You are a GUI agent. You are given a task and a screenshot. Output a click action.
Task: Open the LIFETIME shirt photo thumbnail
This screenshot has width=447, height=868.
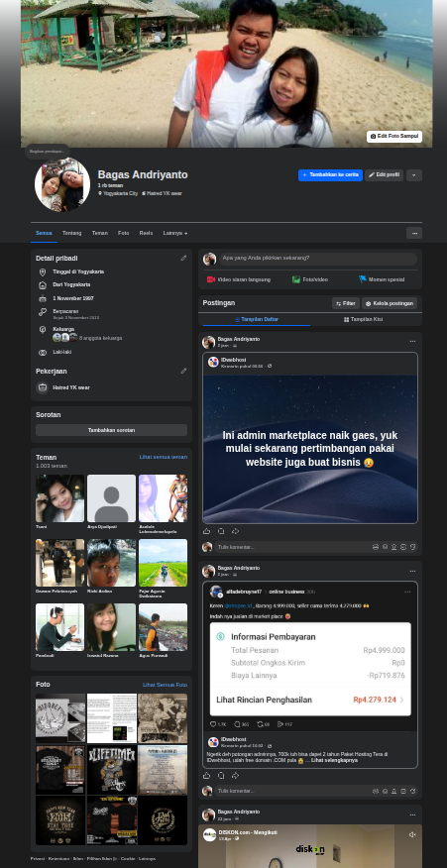111,770
